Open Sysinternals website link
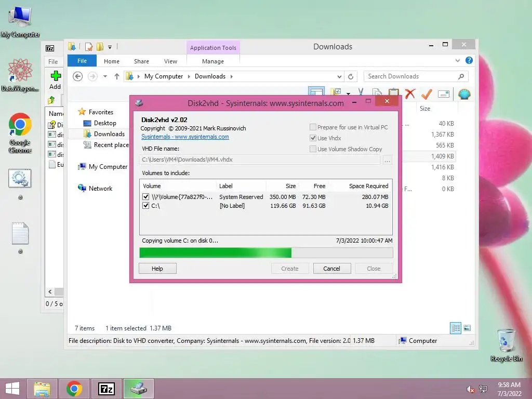The image size is (532, 399). click(x=185, y=137)
